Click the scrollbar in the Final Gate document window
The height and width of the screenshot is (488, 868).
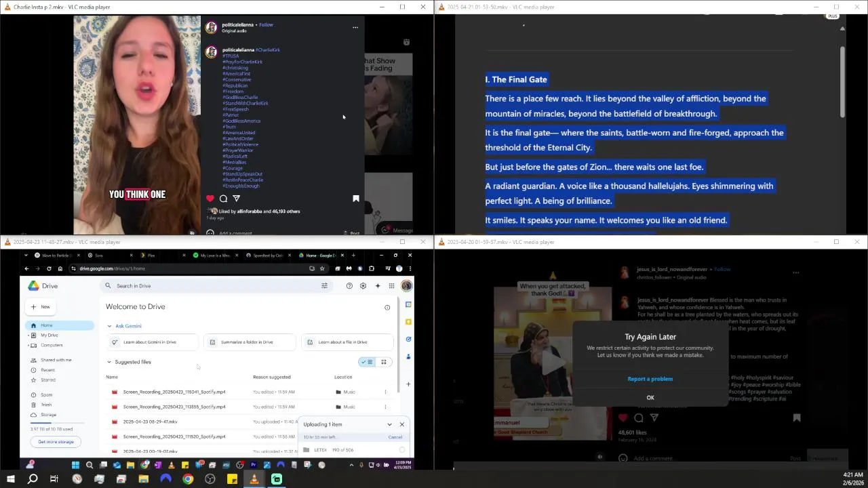(842, 81)
